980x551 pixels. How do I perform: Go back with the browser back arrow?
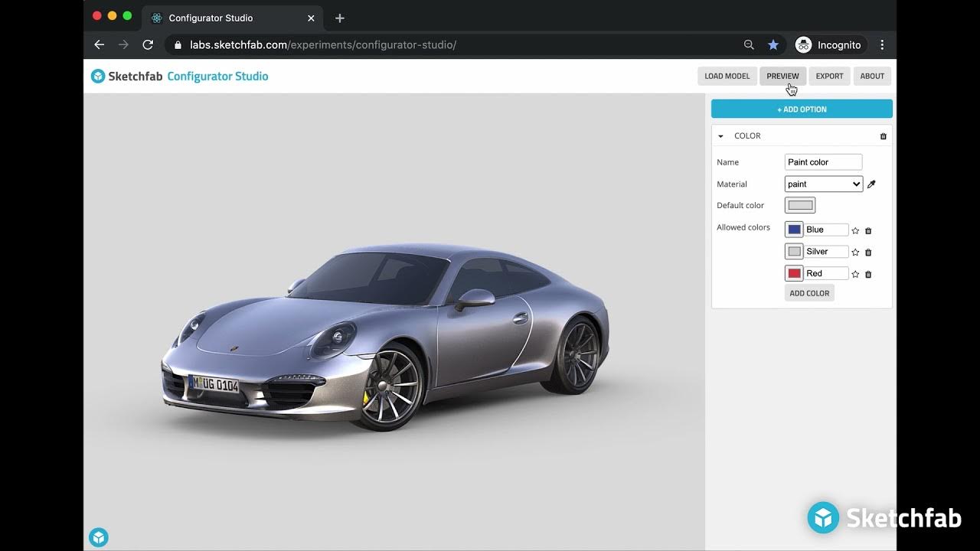[x=99, y=44]
